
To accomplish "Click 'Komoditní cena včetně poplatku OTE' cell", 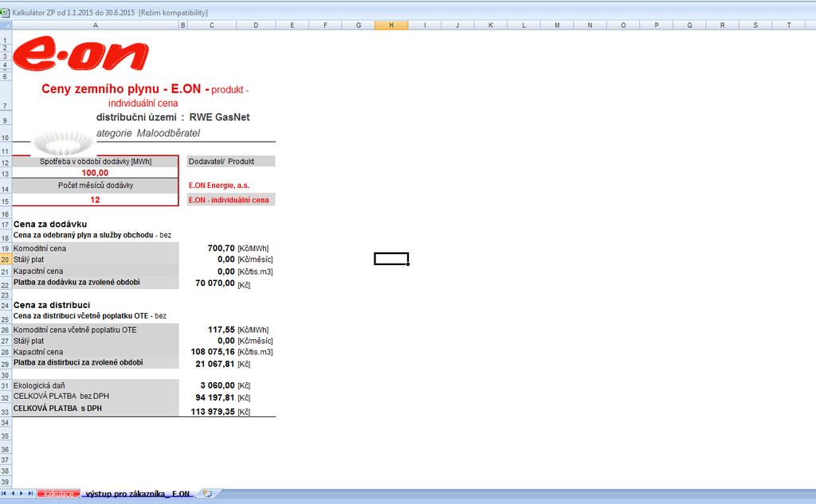I will click(x=96, y=330).
